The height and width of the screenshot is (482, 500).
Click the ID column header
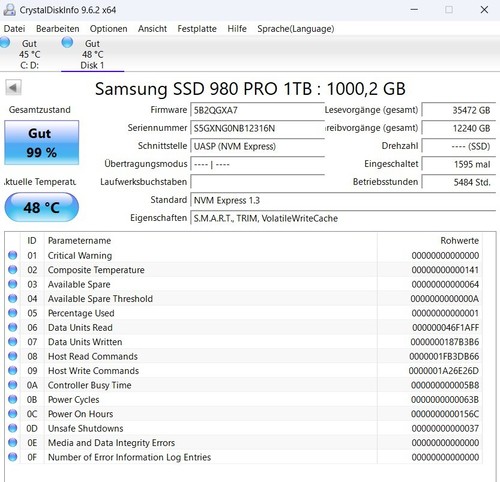[x=32, y=241]
